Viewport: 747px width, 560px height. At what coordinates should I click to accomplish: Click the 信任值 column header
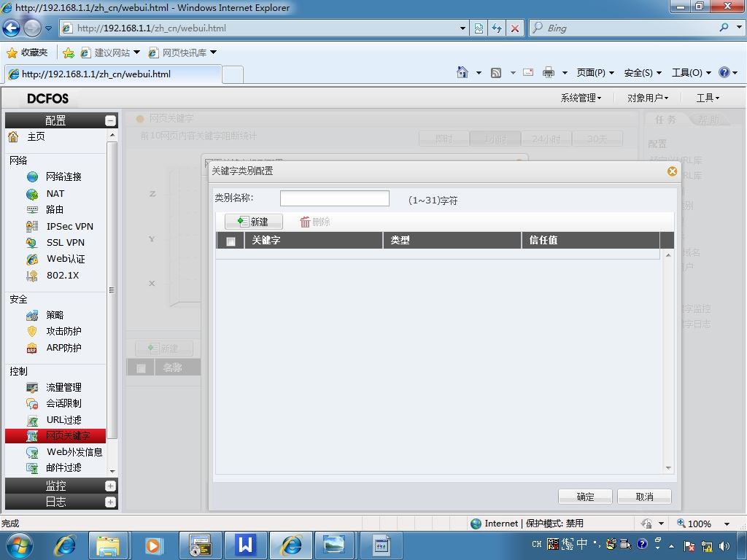click(591, 241)
